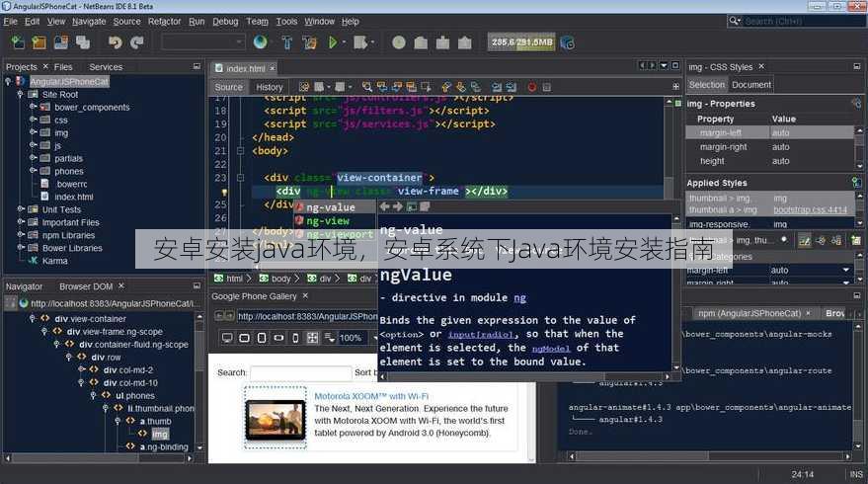Collapse the AngularJSPhoneCat project node
The width and height of the screenshot is (868, 484).
[x=8, y=81]
